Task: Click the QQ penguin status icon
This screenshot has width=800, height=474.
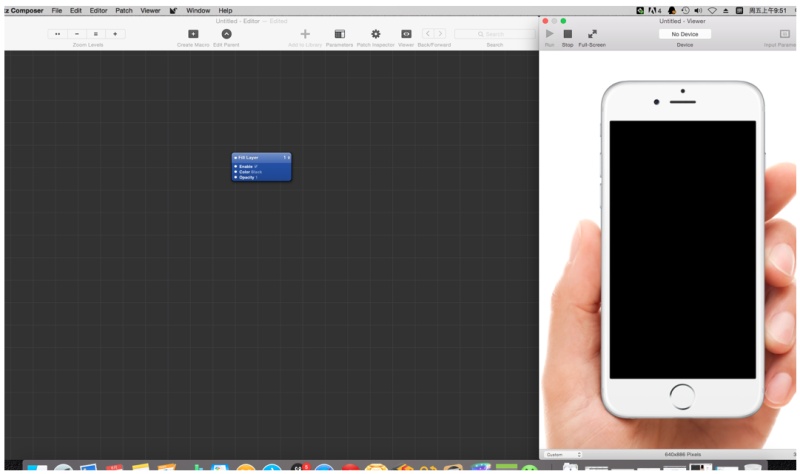Action: pyautogui.click(x=672, y=10)
